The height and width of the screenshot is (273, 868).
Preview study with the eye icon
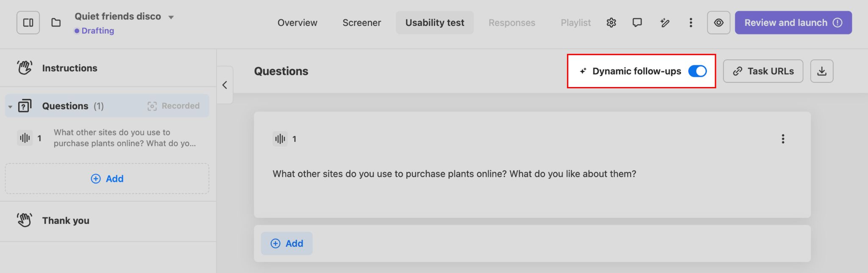click(x=718, y=23)
